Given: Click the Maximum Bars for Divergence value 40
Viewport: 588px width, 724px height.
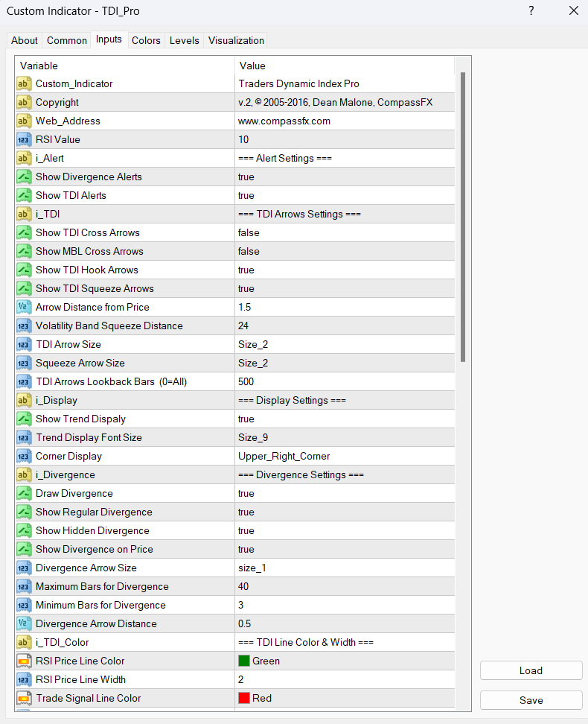Looking at the screenshot, I should [244, 586].
